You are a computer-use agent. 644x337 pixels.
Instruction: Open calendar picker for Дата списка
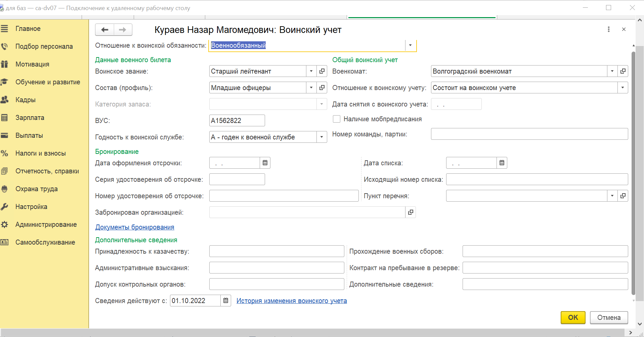click(x=502, y=163)
